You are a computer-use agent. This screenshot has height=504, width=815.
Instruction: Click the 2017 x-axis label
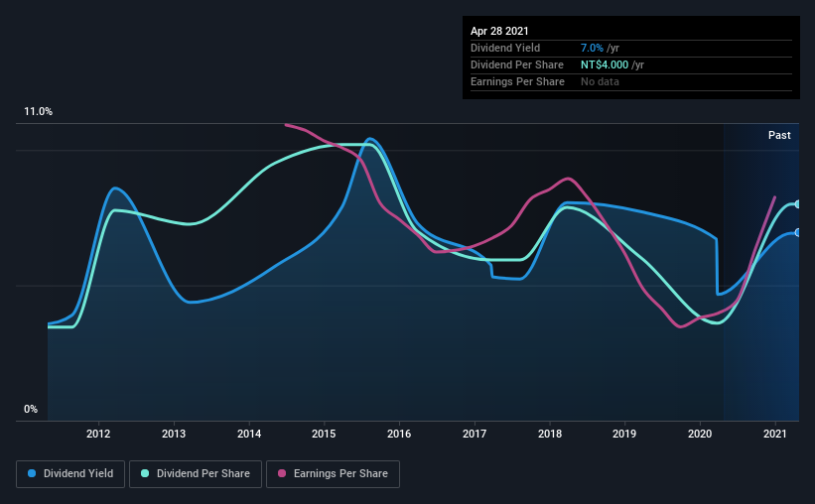click(x=475, y=434)
